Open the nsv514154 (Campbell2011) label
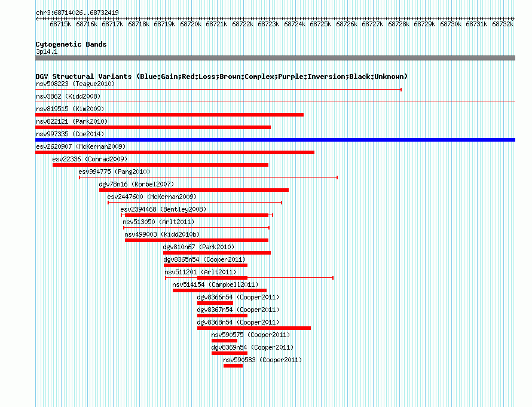 coord(215,284)
